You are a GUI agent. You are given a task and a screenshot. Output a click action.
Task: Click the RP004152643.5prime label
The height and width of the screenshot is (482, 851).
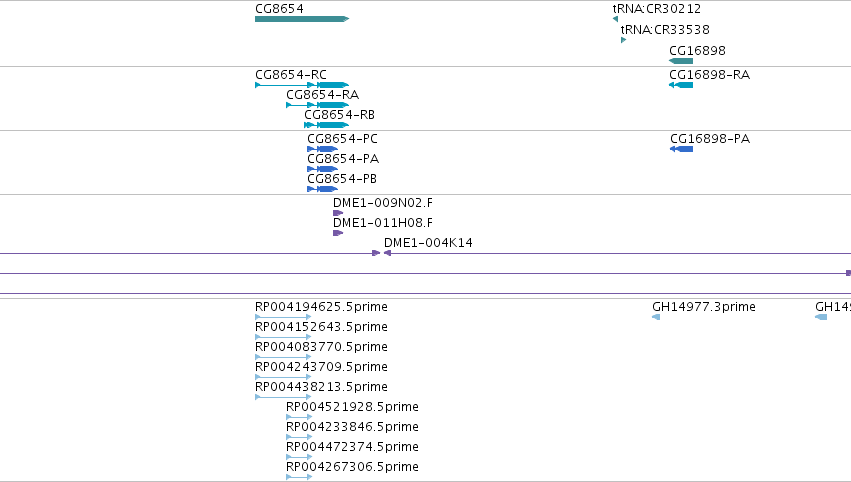coord(321,327)
